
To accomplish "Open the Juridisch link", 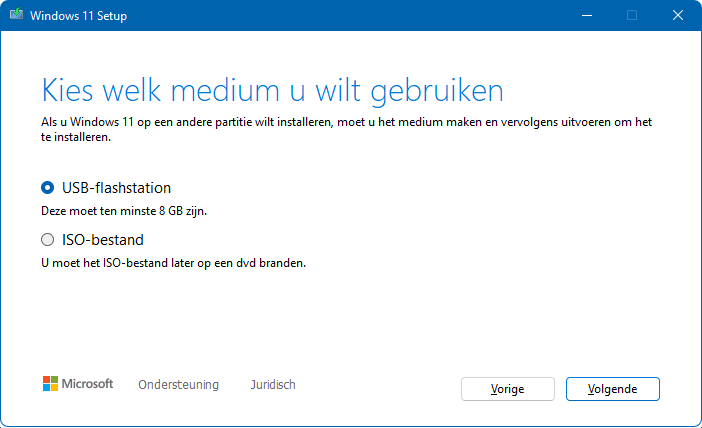I will pos(273,385).
